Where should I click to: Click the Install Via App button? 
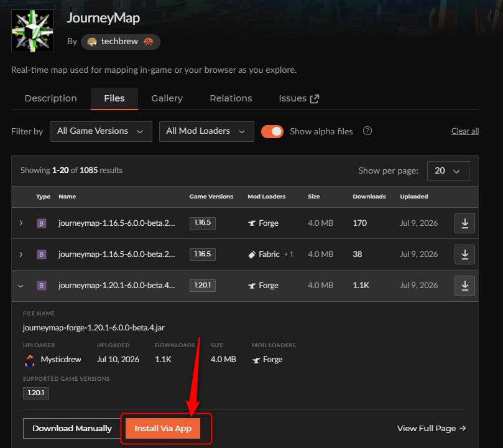click(163, 429)
